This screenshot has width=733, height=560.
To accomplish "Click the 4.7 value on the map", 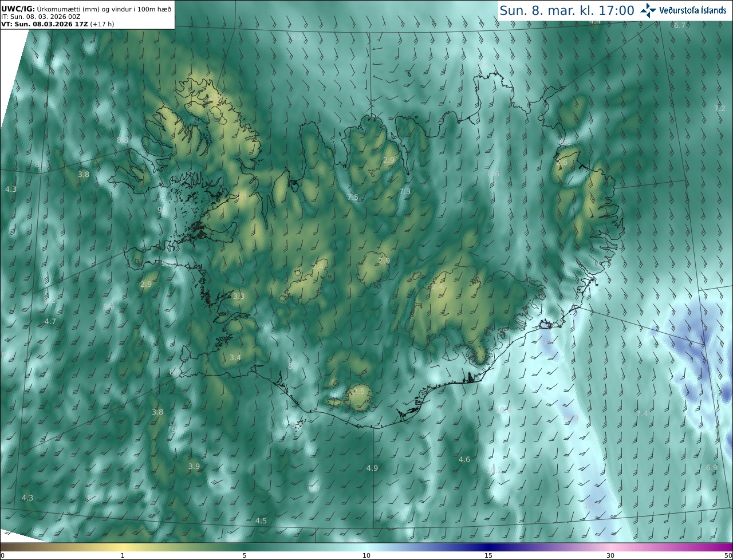I will coord(50,322).
